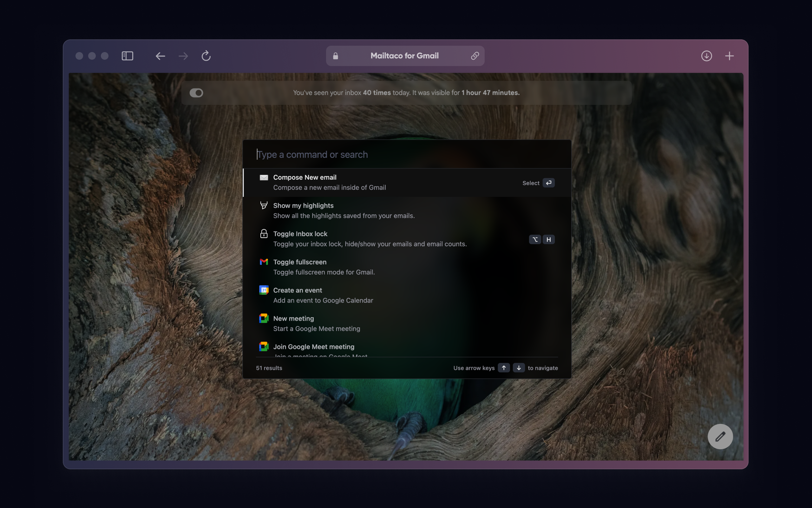812x508 pixels.
Task: Click the Gmail M icon
Action: pyautogui.click(x=264, y=262)
